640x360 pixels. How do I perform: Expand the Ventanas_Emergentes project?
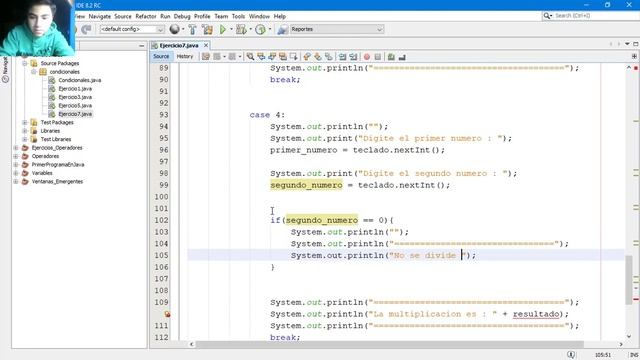(16, 182)
